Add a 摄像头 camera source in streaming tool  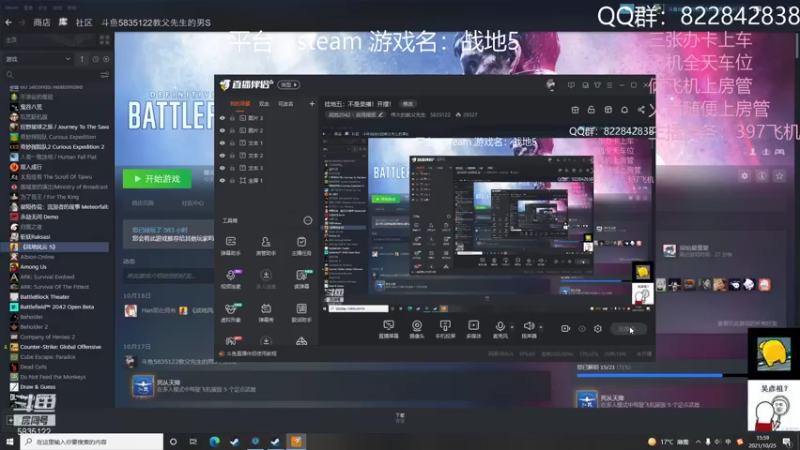(x=417, y=329)
